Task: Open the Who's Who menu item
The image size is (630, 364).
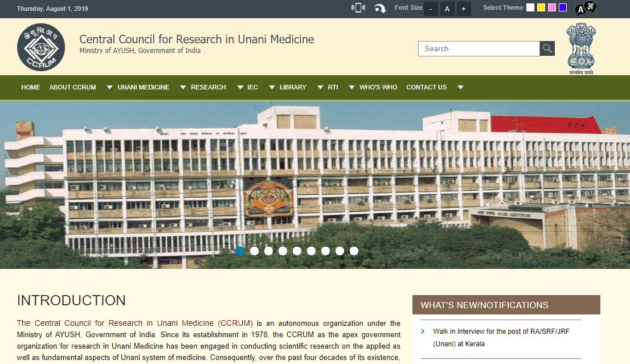Action: coord(378,88)
